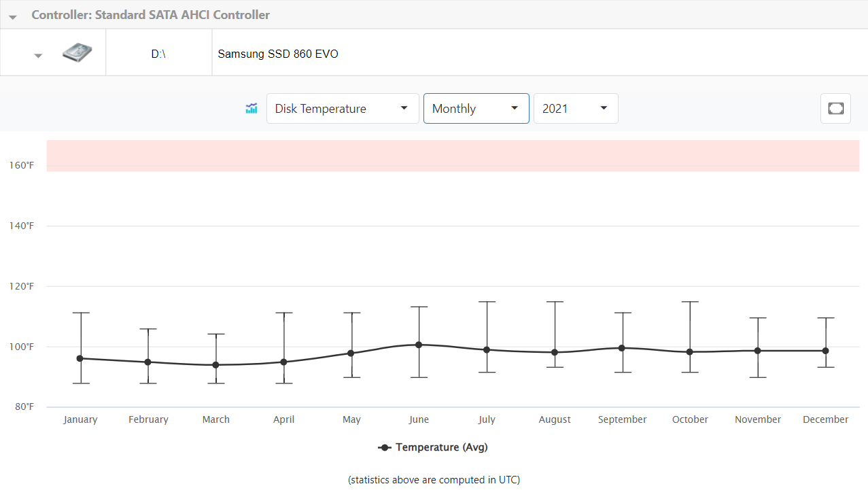The height and width of the screenshot is (501, 868).
Task: Click the SSD drive icon
Action: (77, 53)
